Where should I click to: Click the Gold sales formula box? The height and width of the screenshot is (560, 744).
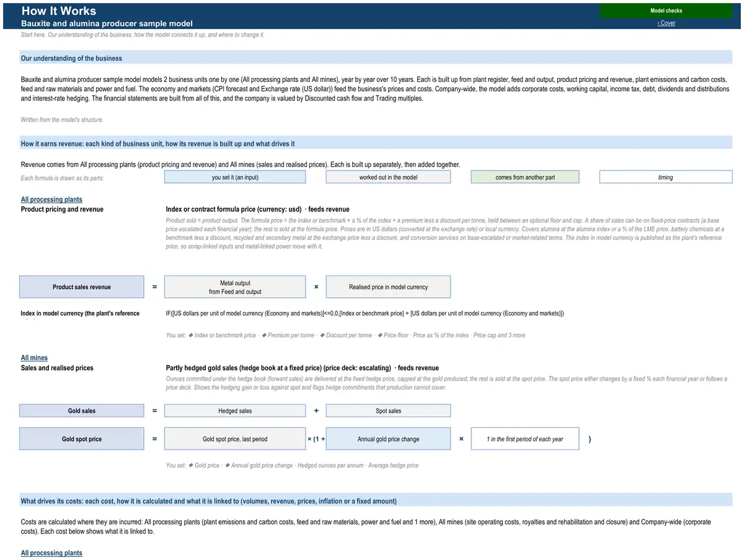pyautogui.click(x=82, y=411)
